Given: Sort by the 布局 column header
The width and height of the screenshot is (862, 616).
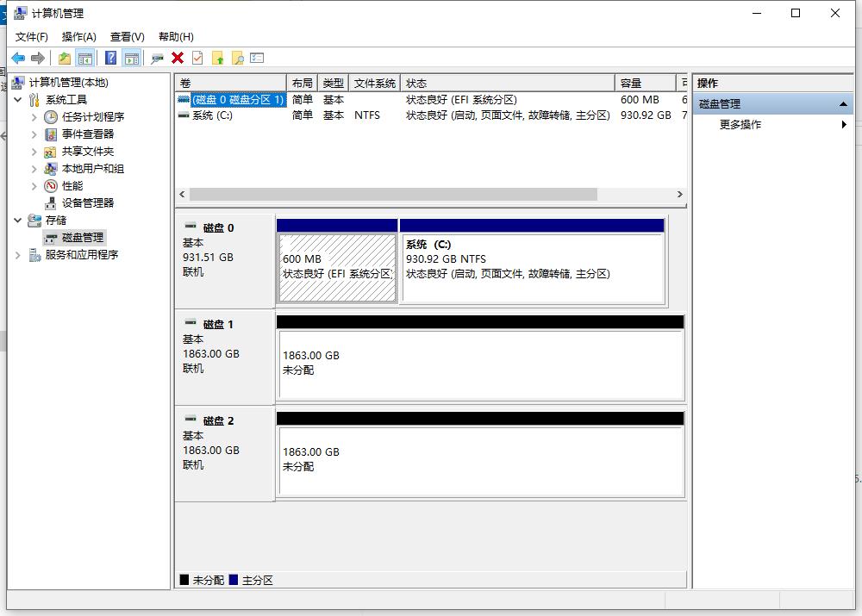Looking at the screenshot, I should pos(302,83).
